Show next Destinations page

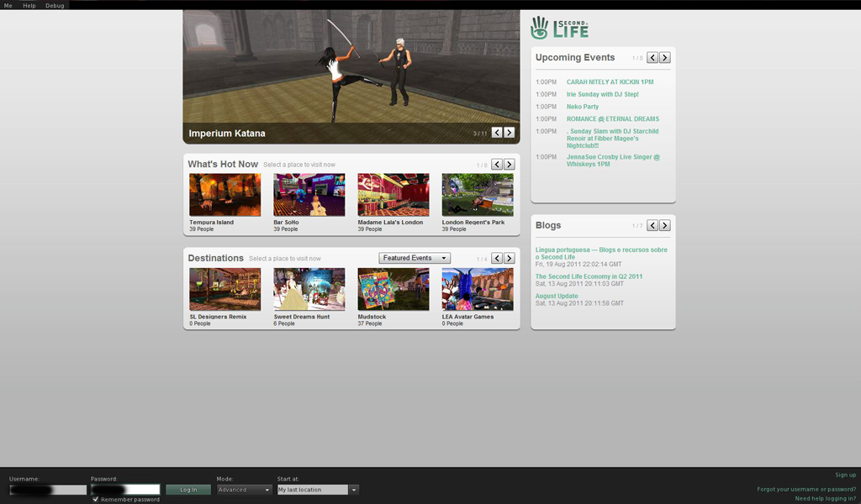[509, 259]
